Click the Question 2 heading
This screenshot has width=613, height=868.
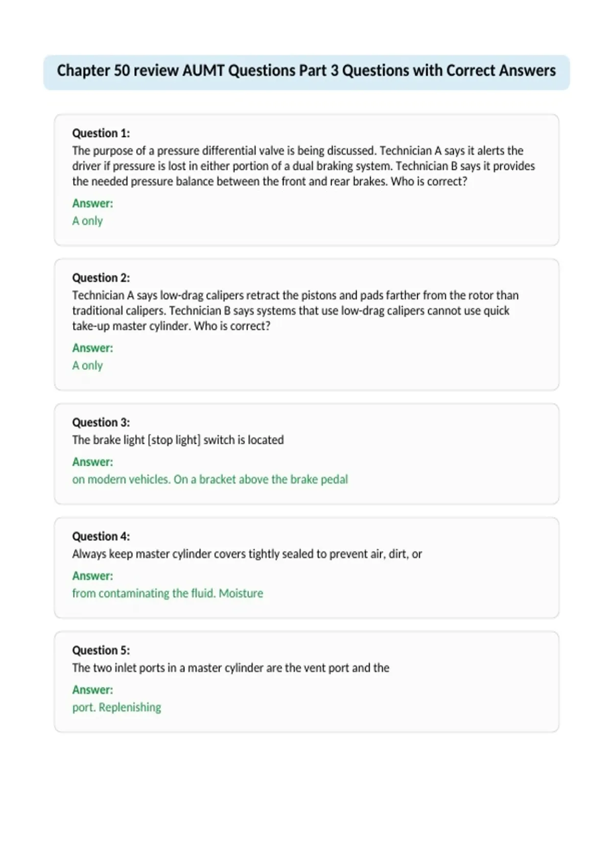point(101,278)
